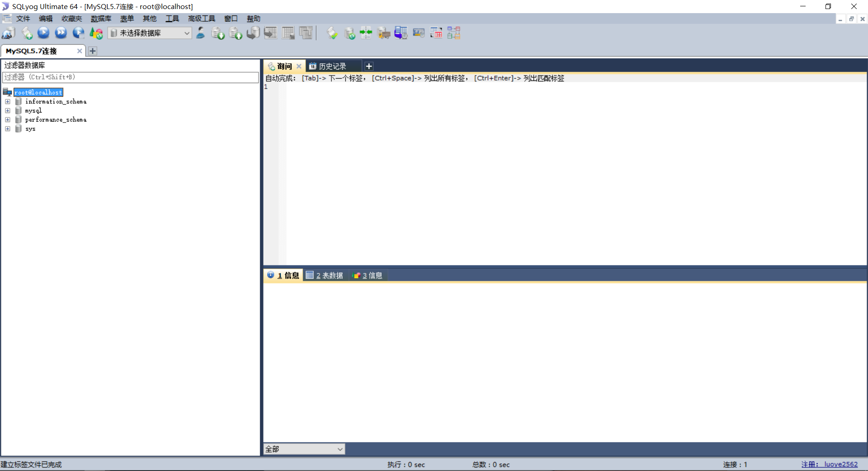Select the mysql database row
Viewport: 868px width, 471px height.
[x=33, y=111]
